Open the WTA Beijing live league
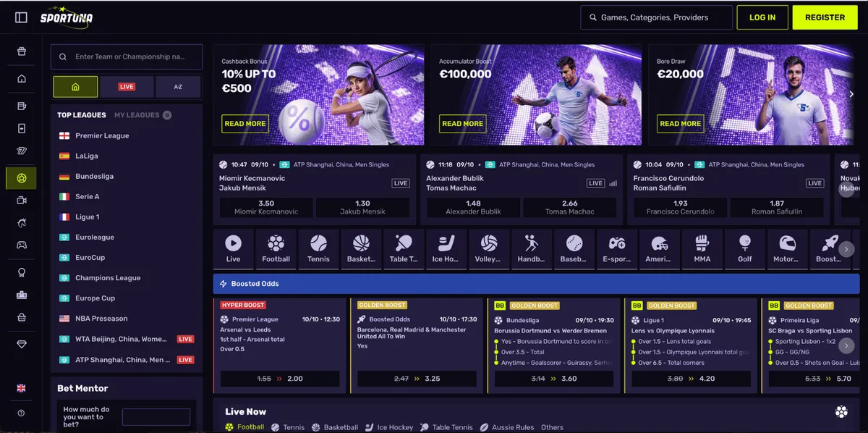The width and height of the screenshot is (868, 433). pos(127,339)
